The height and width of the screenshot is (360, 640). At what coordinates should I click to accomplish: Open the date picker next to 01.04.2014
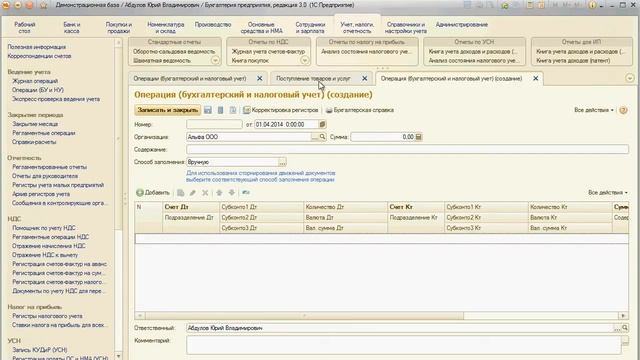pyautogui.click(x=322, y=124)
